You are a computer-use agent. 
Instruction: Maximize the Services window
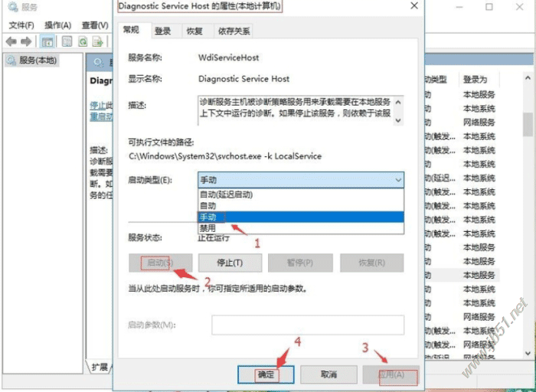(x=489, y=7)
